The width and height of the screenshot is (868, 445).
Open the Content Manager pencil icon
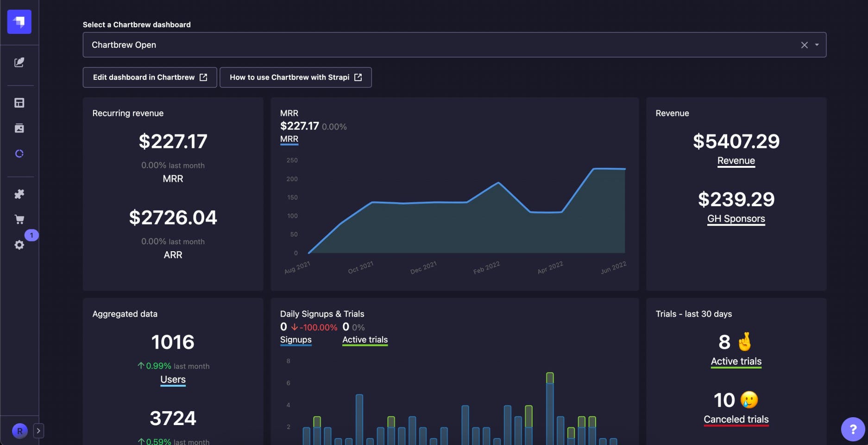(x=19, y=63)
